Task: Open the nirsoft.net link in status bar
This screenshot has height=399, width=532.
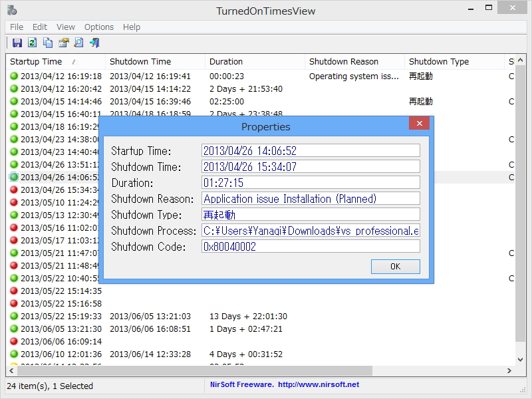Action: 319,384
